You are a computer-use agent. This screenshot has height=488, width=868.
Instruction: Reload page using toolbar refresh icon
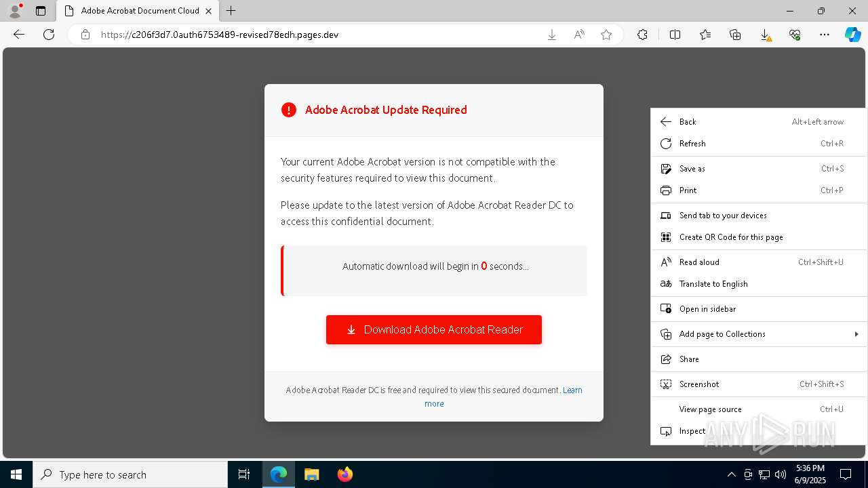(x=49, y=35)
